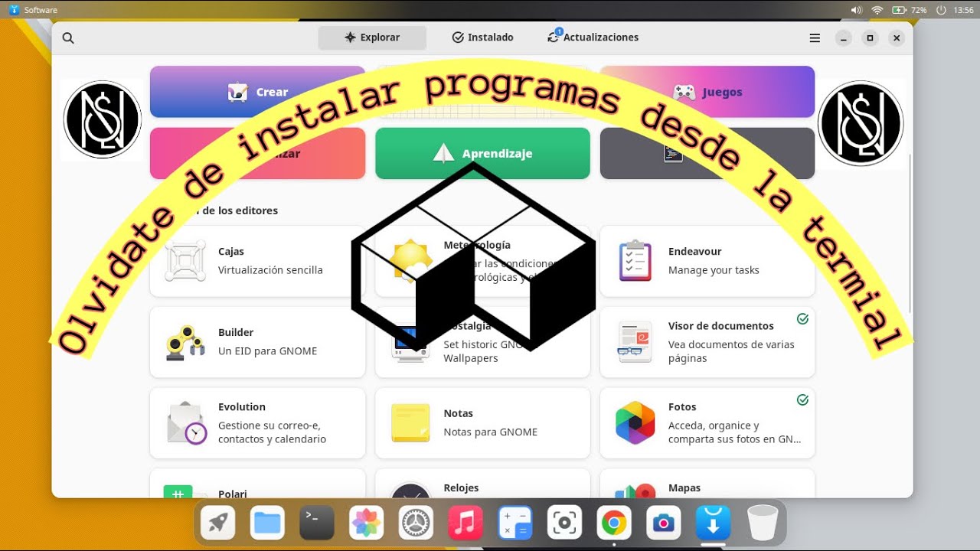
Task: Open the Settings gear in the dock
Action: tap(416, 523)
